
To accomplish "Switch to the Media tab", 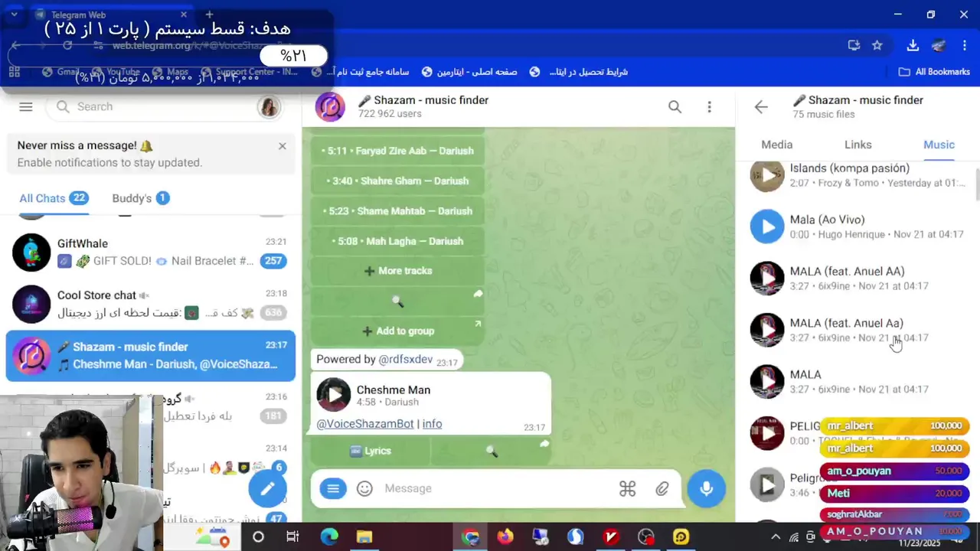I will pyautogui.click(x=777, y=145).
